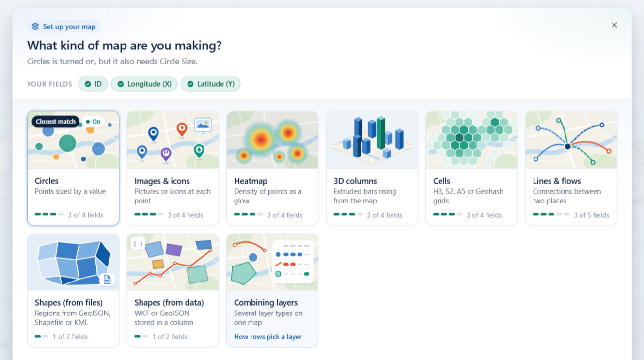Click the file document icon on Shapes illustration
This screenshot has height=360, width=644.
(x=107, y=280)
